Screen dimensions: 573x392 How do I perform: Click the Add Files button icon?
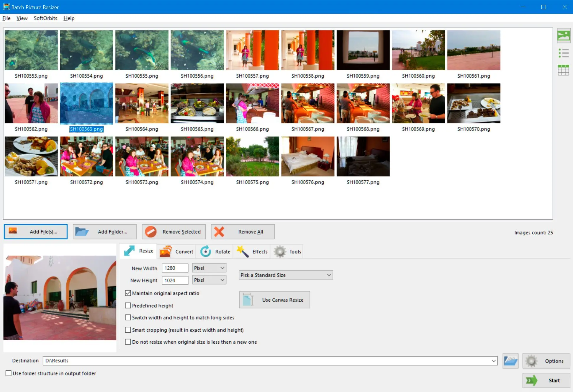[x=13, y=231]
